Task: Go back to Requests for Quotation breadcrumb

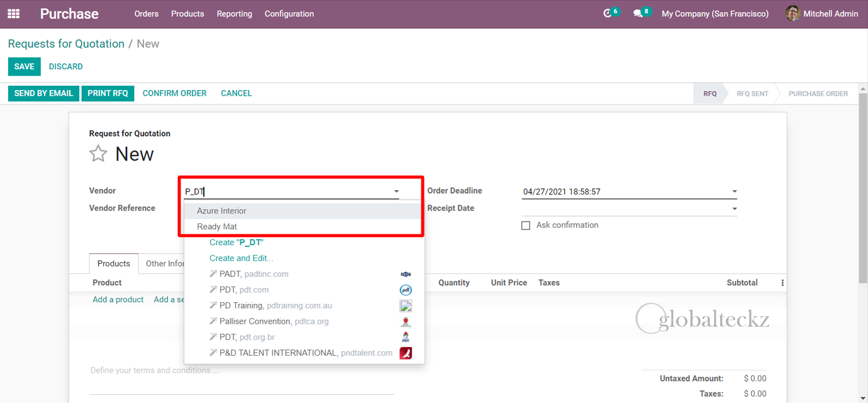Action: (66, 43)
